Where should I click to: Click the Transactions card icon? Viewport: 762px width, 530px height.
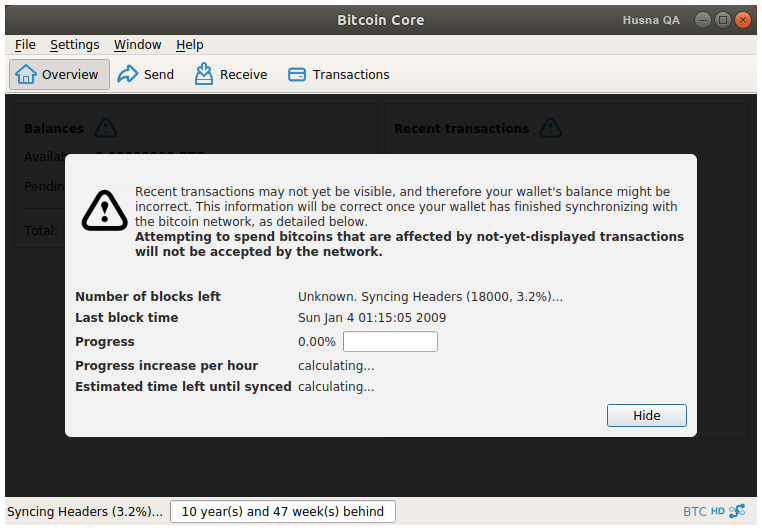pyautogui.click(x=297, y=74)
